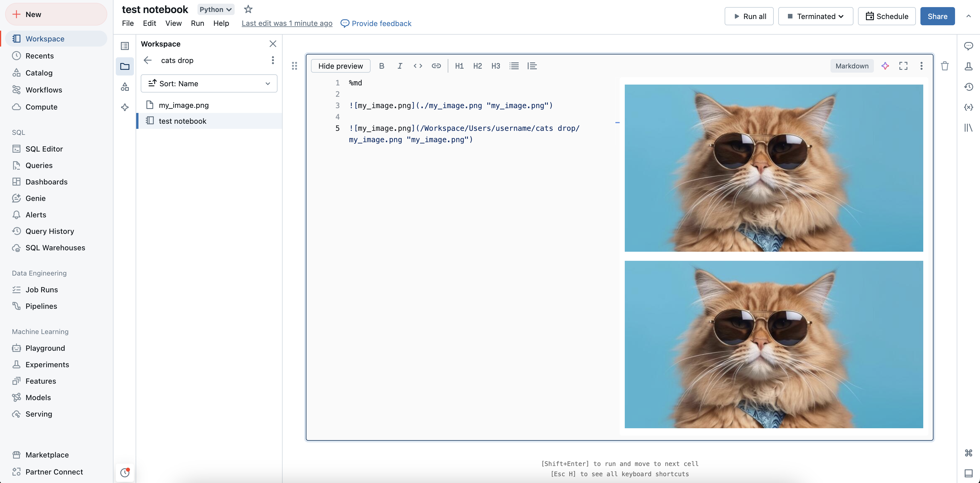The height and width of the screenshot is (483, 980).
Task: Open the Run menu
Action: (197, 23)
